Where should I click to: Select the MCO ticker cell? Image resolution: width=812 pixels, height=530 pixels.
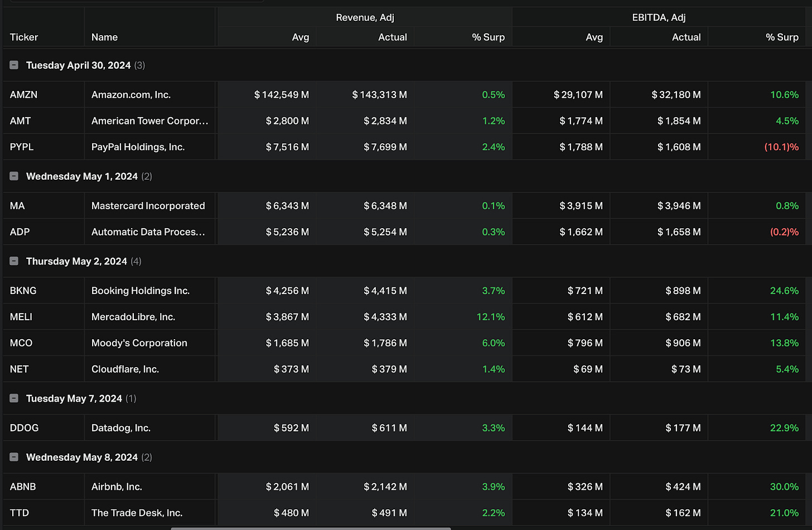(x=43, y=343)
